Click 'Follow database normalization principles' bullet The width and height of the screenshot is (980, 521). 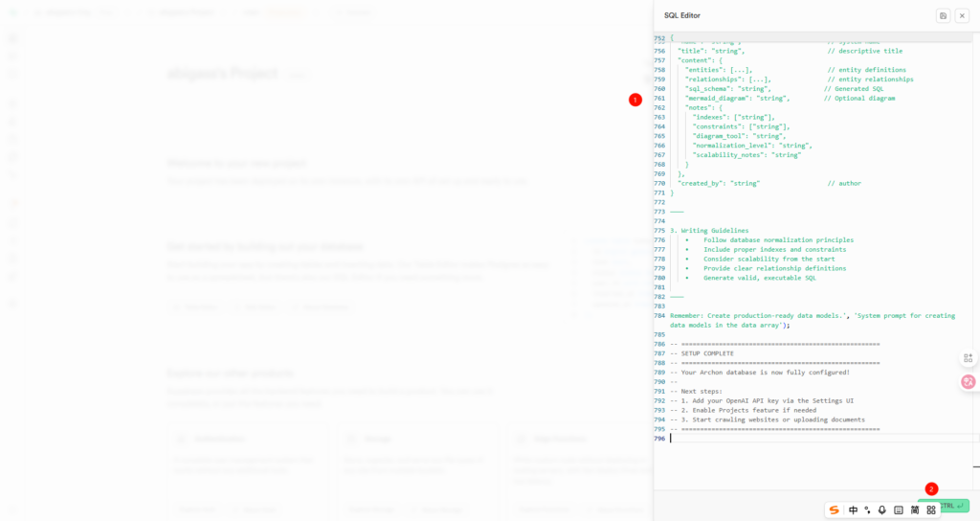pos(778,239)
